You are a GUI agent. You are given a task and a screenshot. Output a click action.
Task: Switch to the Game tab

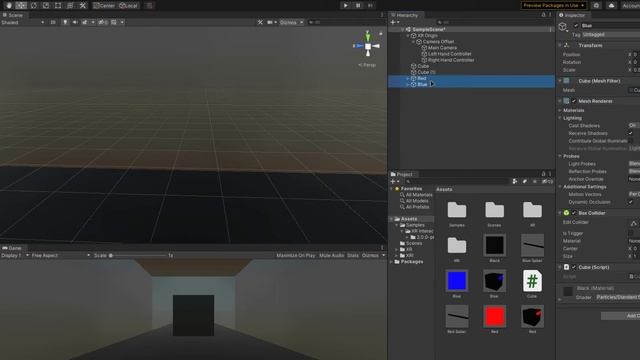pos(12,248)
